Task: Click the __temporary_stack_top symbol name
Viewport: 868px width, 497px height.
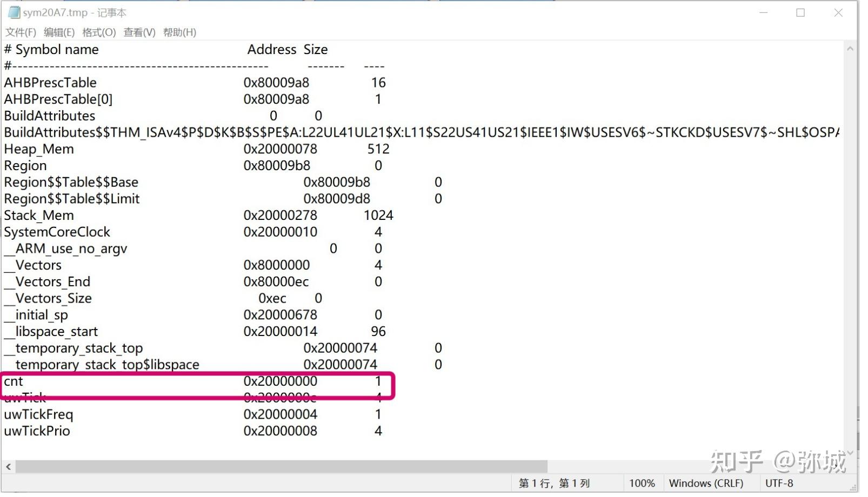Action: (x=74, y=348)
